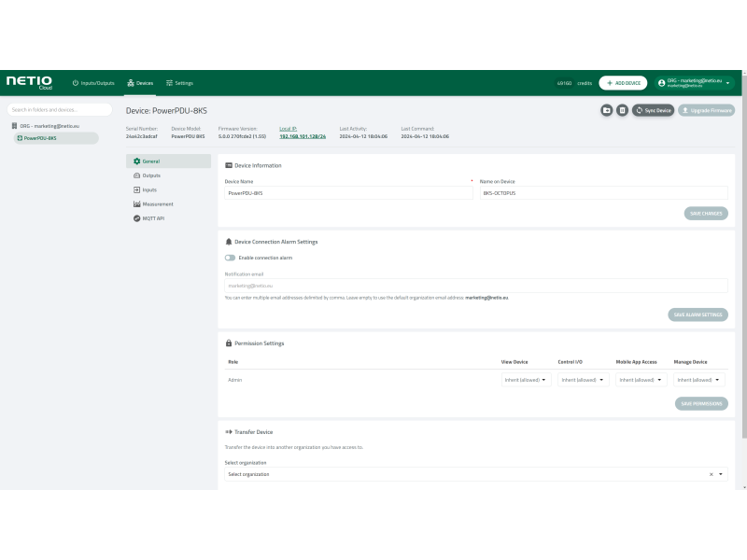The width and height of the screenshot is (747, 560).
Task: Click the Outputs socket icon
Action: (x=136, y=175)
